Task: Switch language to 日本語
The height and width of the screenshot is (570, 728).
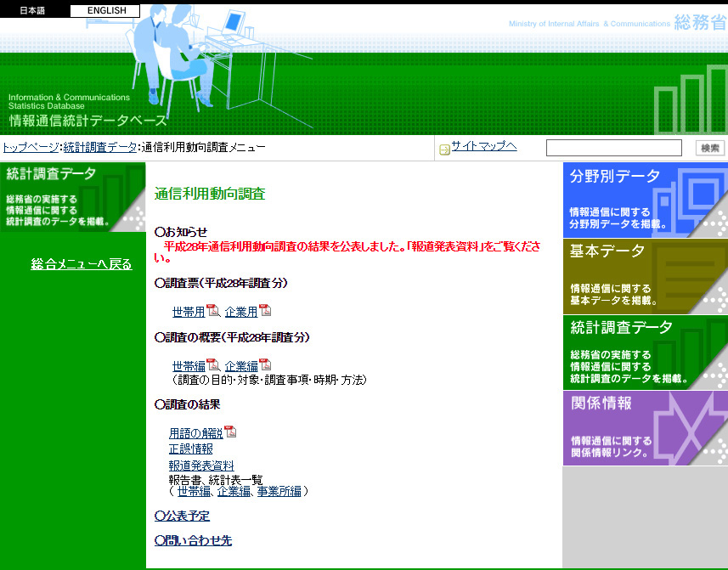Action: point(32,11)
